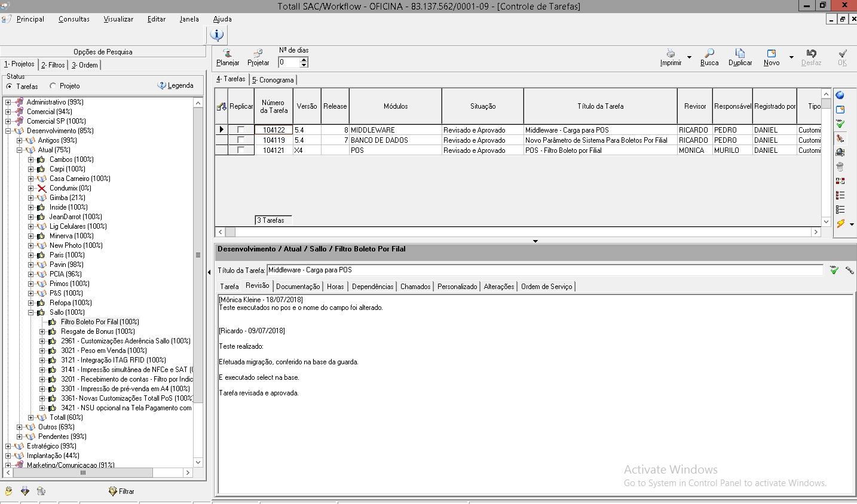Click the lightning bolt icon in right sidebar
The image size is (857, 504).
click(840, 224)
